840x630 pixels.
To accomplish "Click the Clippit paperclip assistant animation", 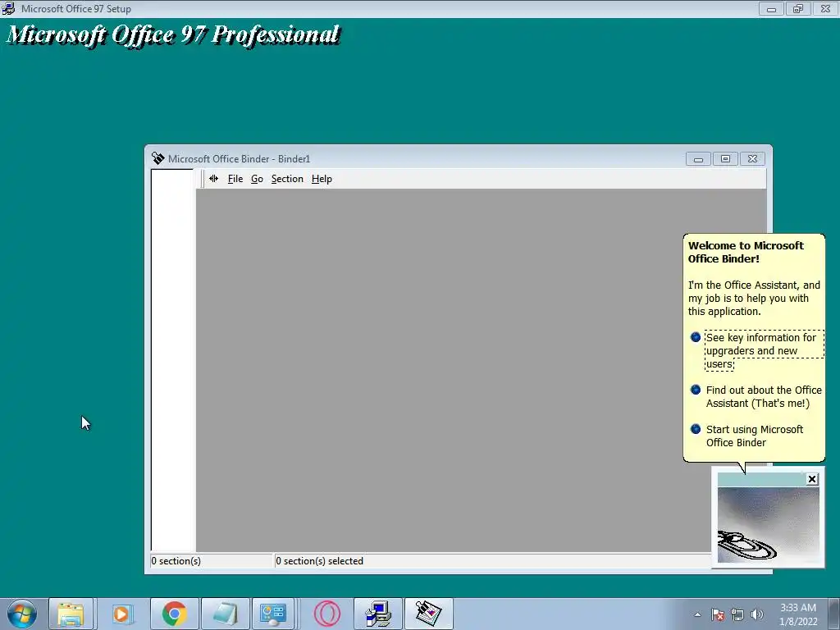I will [768, 525].
